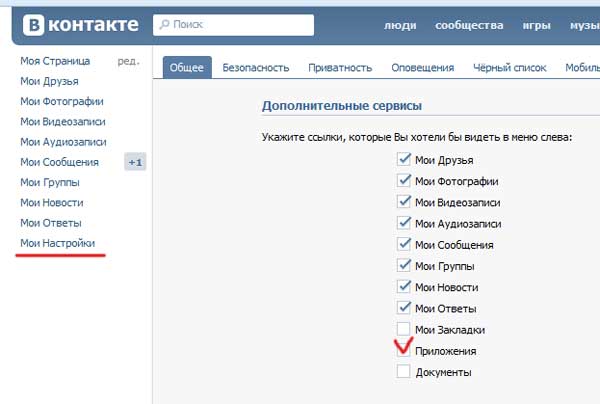600x404 pixels.
Task: Uncheck the Мои Друзья checkbox
Action: pyautogui.click(x=404, y=160)
